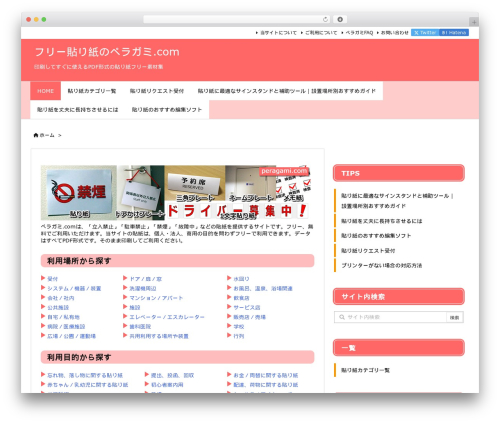The width and height of the screenshot is (500, 423).
Task: Open the 会社 / 社内 category link
Action: tap(61, 298)
